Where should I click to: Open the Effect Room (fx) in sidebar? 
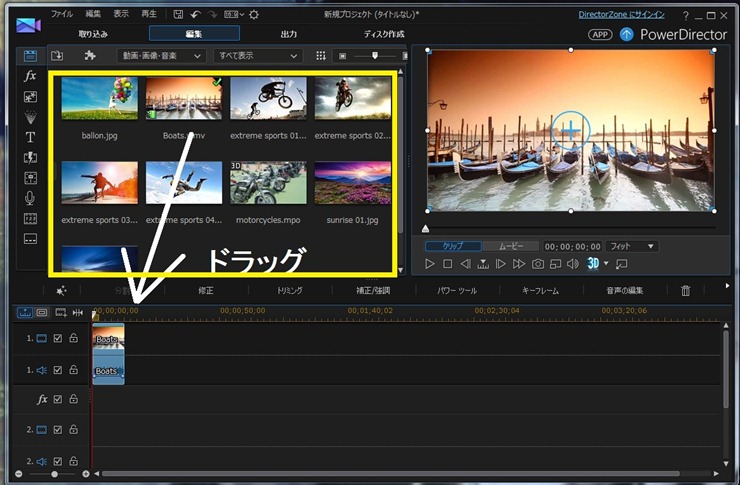(30, 76)
